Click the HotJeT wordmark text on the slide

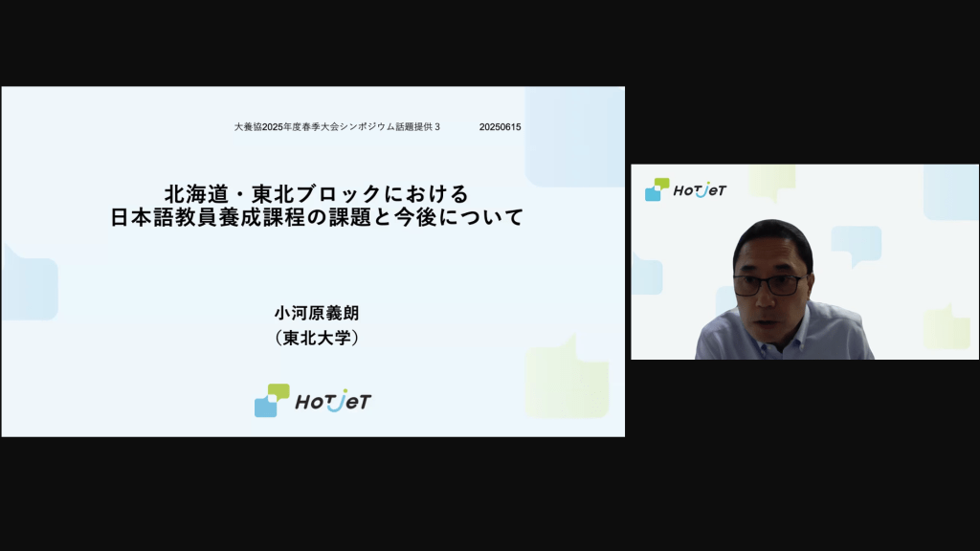[x=332, y=401]
